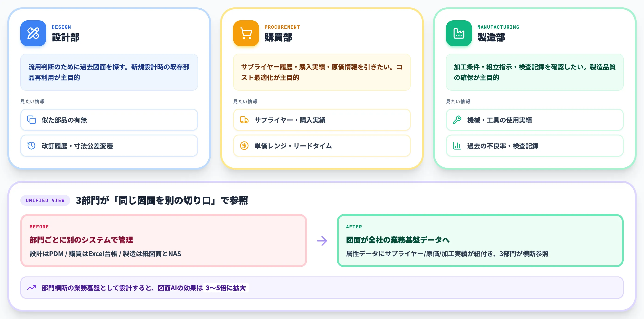Click the 3部門が「同じ図面を別の切り口」で参照 heading
The image size is (644, 319).
pyautogui.click(x=162, y=200)
